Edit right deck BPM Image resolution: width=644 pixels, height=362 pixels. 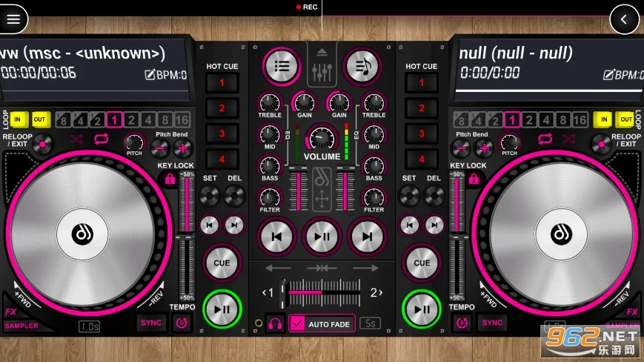[x=623, y=75]
